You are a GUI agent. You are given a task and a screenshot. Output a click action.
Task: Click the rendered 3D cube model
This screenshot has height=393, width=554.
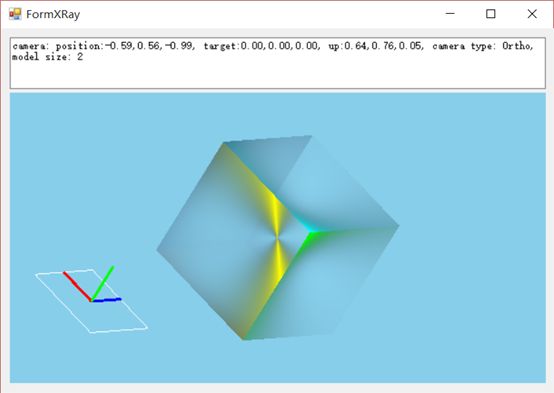278,237
